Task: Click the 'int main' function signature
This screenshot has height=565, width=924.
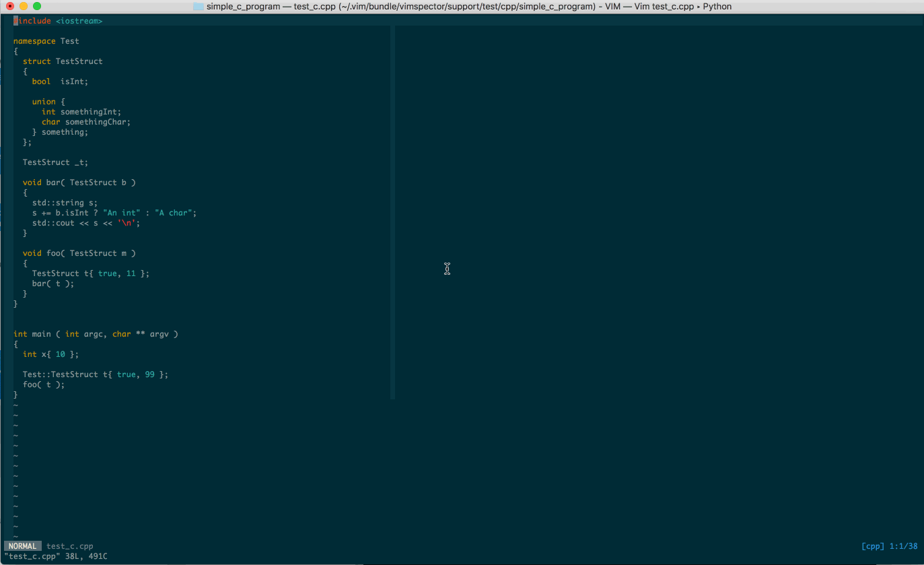Action: pos(96,334)
